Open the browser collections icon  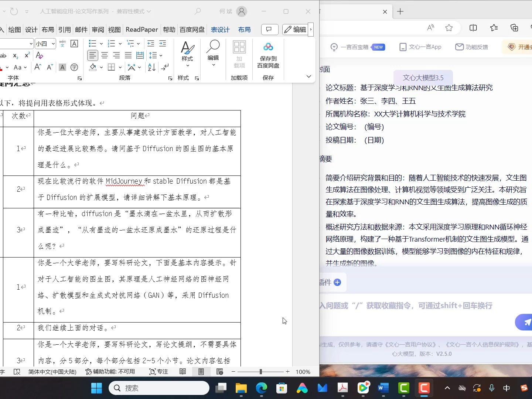click(514, 28)
